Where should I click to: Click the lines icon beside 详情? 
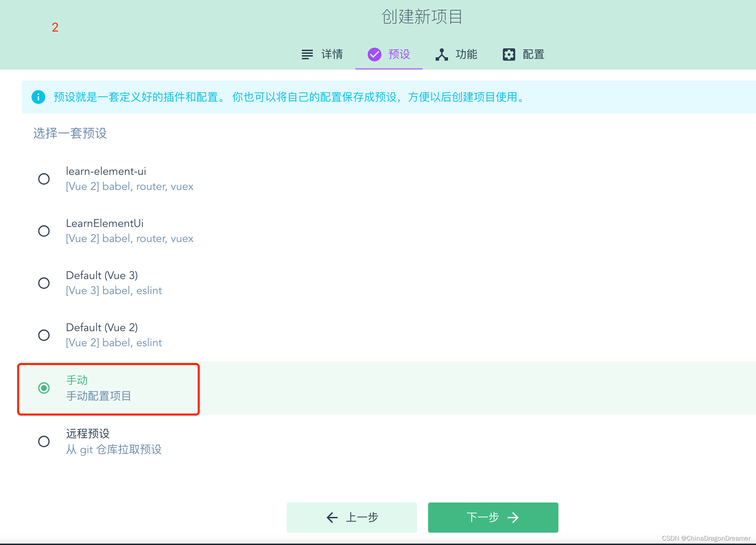[307, 54]
